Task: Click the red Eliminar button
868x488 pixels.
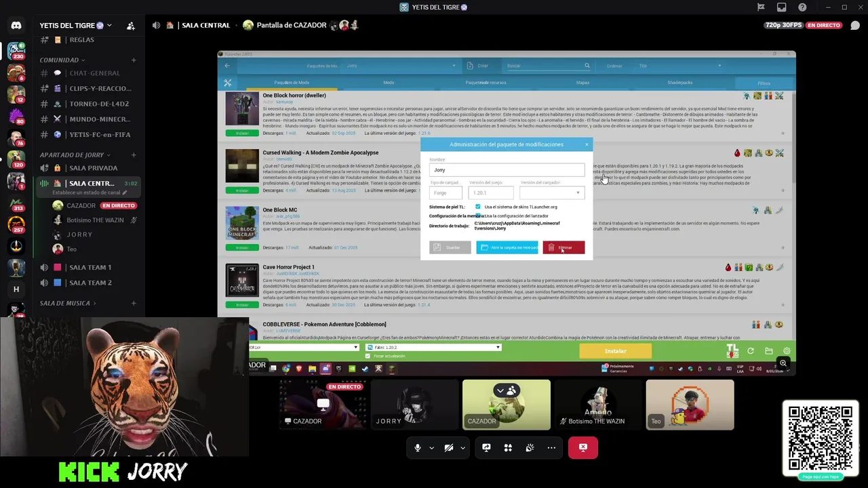Action: [x=564, y=247]
